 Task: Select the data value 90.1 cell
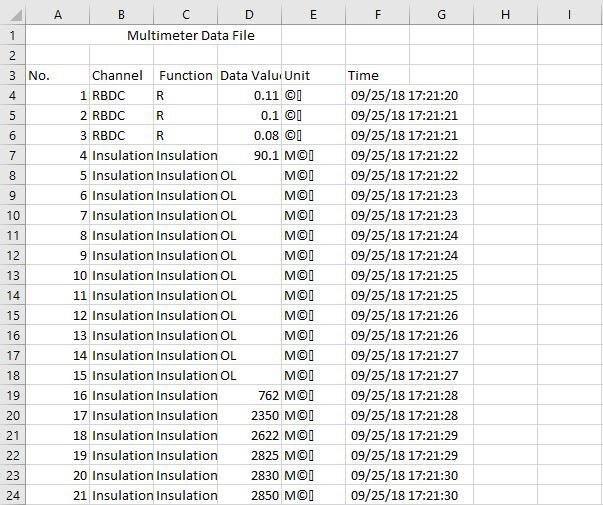click(250, 155)
